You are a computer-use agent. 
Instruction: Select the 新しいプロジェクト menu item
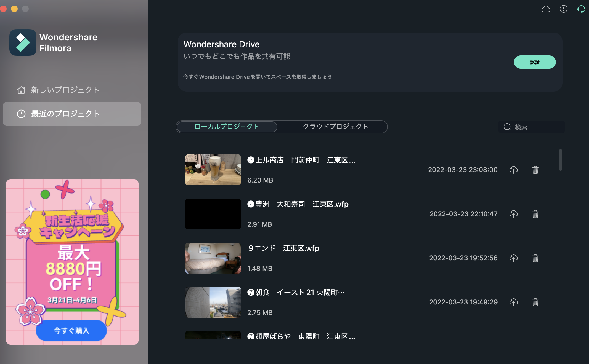[x=72, y=90]
